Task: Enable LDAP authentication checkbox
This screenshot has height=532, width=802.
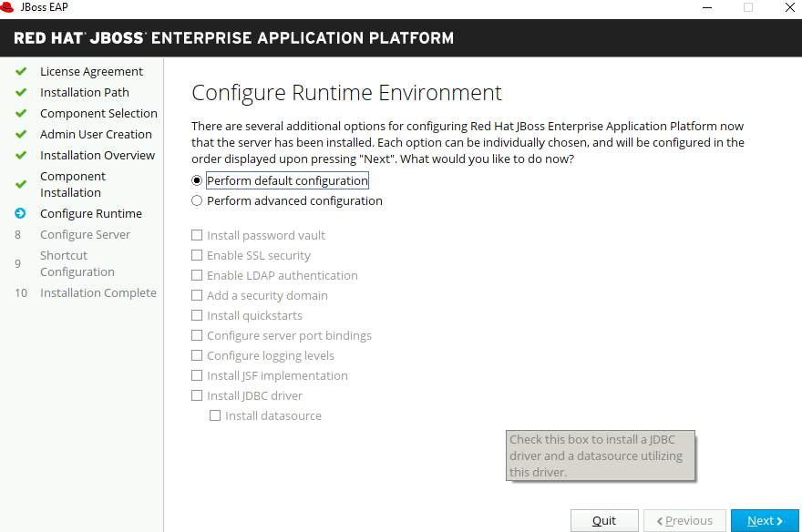Action: pos(197,275)
